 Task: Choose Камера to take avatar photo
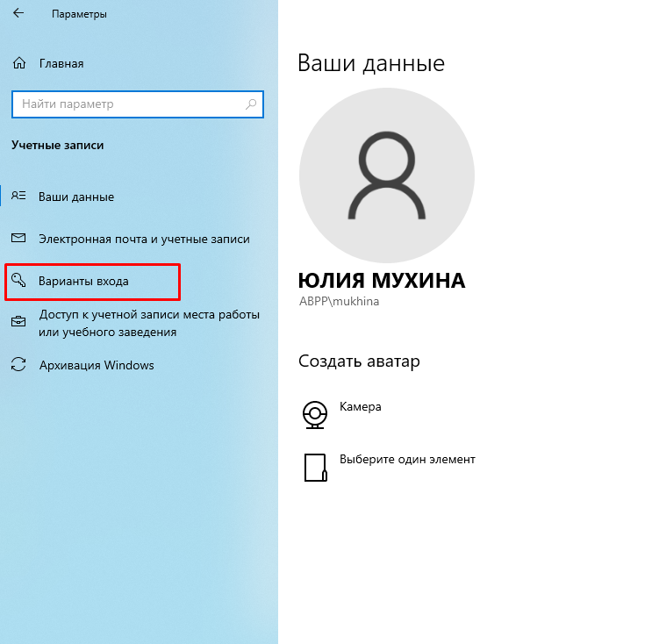pyautogui.click(x=361, y=407)
